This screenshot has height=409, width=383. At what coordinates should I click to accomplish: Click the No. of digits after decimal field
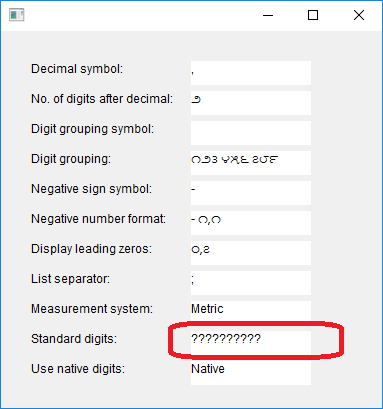251,103
